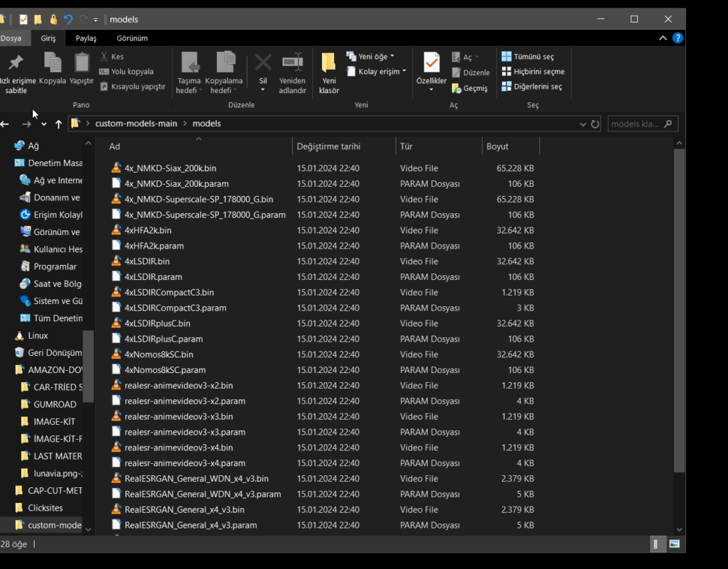Image resolution: width=728 pixels, height=569 pixels.
Task: Click the Düzenle edit button
Action: click(471, 72)
